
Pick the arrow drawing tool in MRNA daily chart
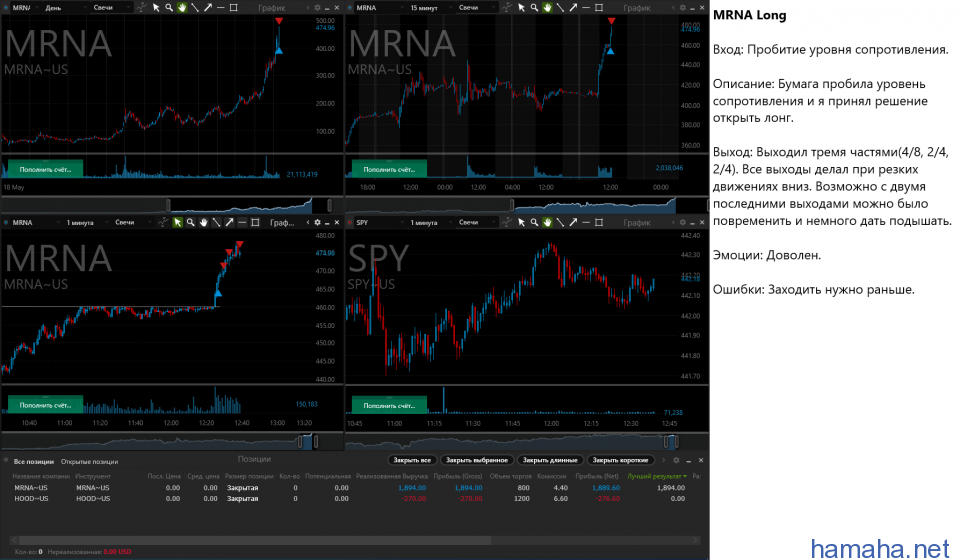[208, 7]
